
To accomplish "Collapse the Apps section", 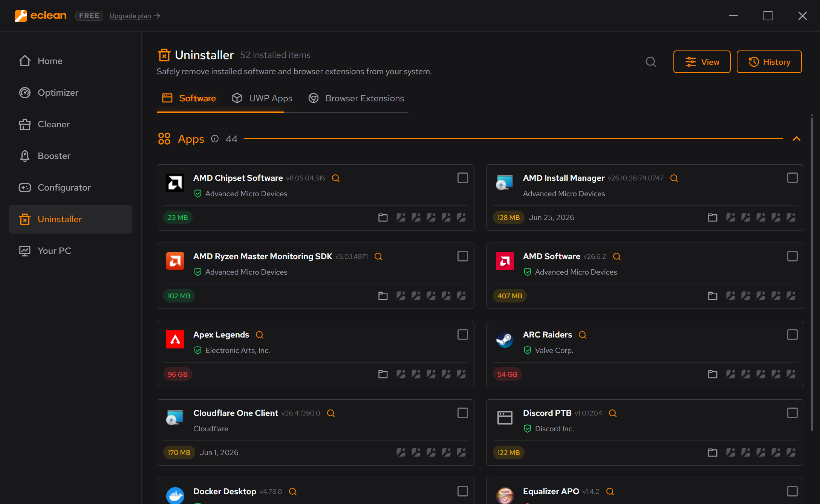I will tap(797, 139).
